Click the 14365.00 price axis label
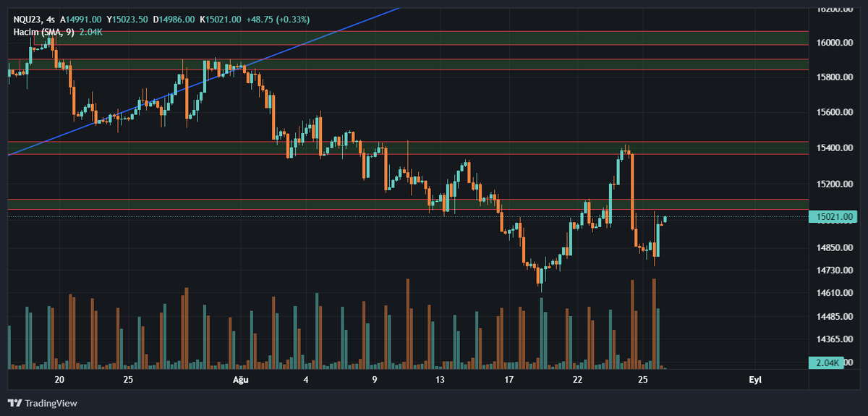This screenshot has width=868, height=416. [835, 339]
